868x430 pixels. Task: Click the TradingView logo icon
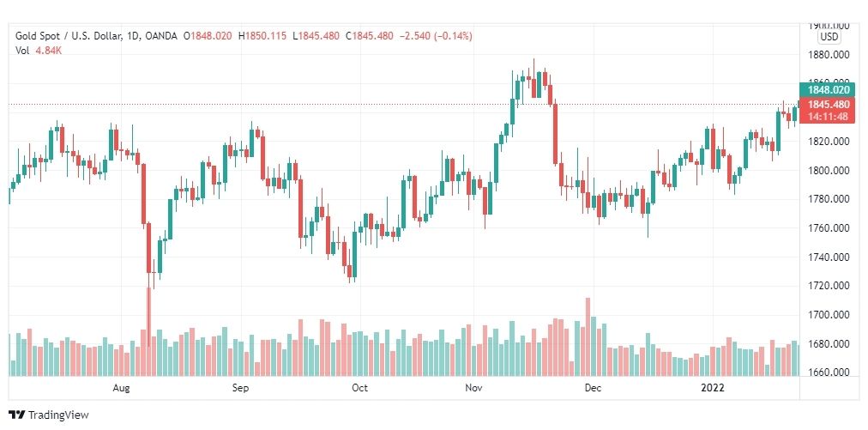coord(17,415)
